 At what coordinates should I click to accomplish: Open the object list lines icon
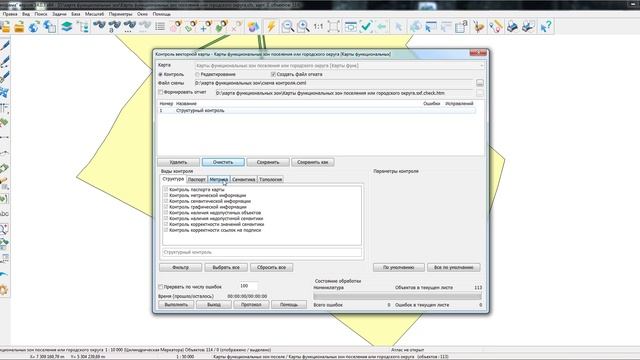click(160, 27)
